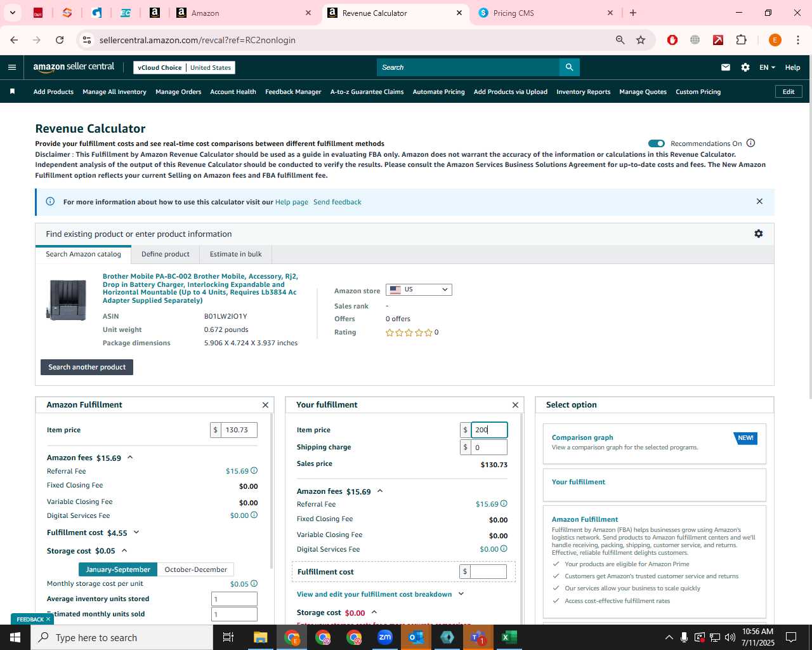Dismiss the information banner
The height and width of the screenshot is (650, 812).
tap(759, 201)
